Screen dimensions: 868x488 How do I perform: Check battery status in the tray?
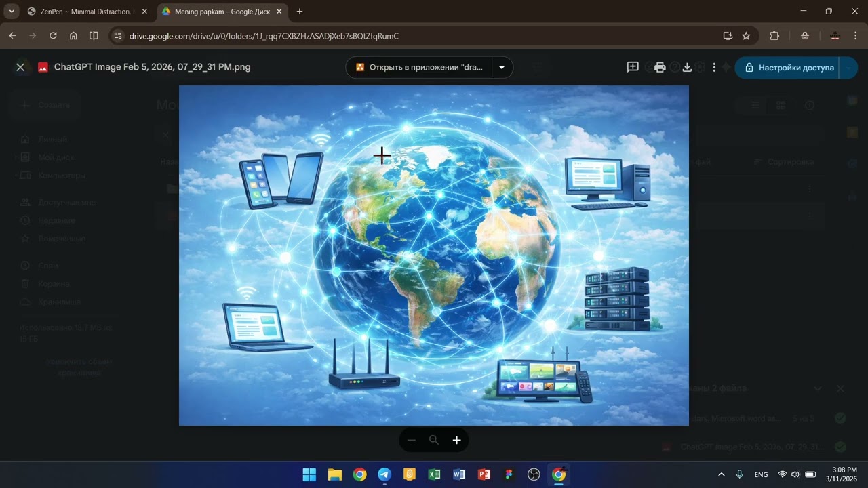pyautogui.click(x=810, y=474)
